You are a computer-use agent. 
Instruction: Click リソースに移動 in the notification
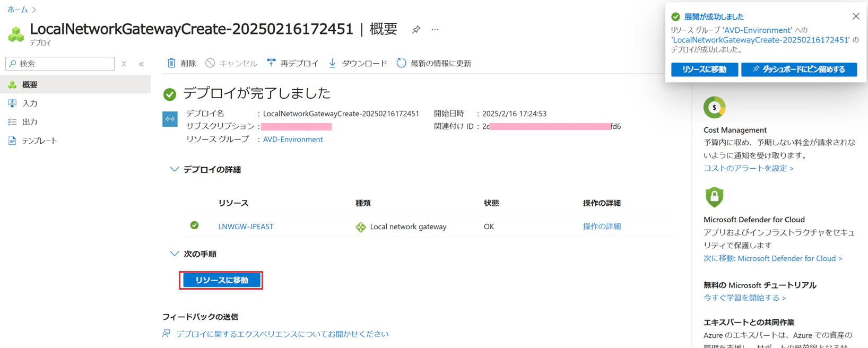(705, 69)
